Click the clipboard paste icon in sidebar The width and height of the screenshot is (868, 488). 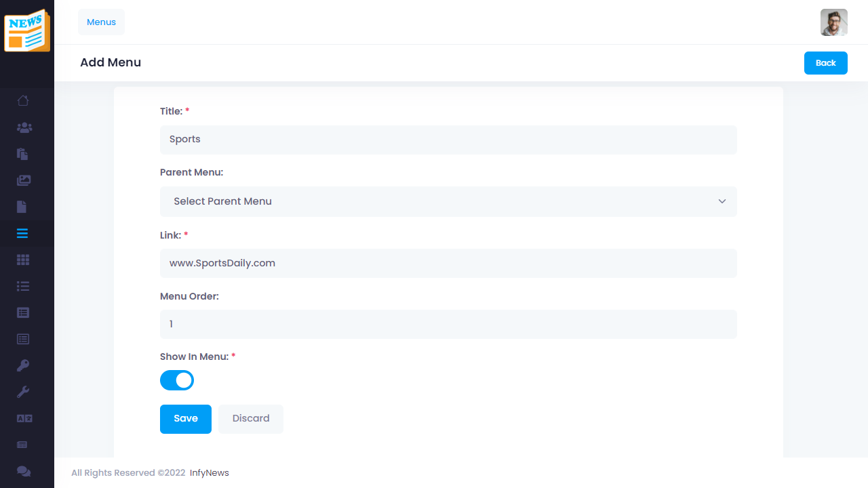tap(22, 154)
